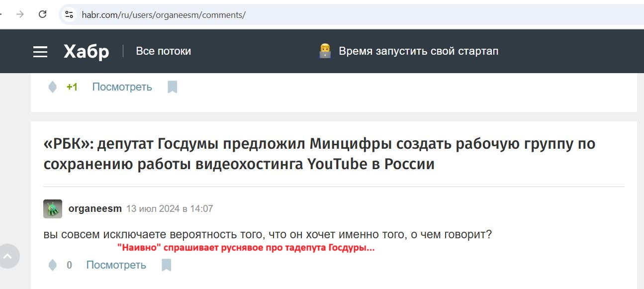This screenshot has height=289, width=644.
Task: Click the Хабр logo
Action: [86, 51]
